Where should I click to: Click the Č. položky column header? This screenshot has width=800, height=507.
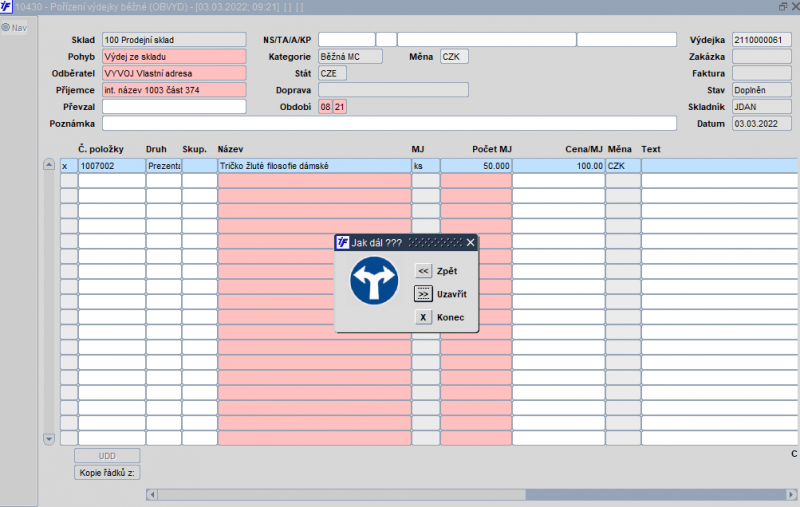(x=101, y=149)
